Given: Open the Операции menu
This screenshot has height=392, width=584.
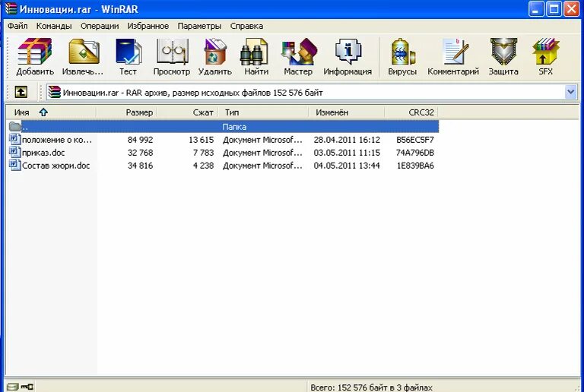Looking at the screenshot, I should (x=100, y=26).
